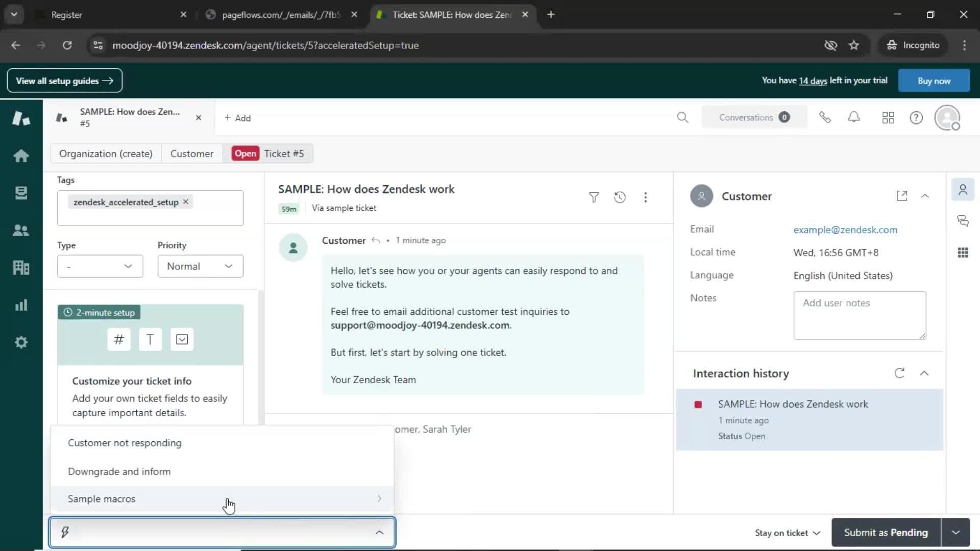
Task: Open Views in left sidebar
Action: (21, 193)
